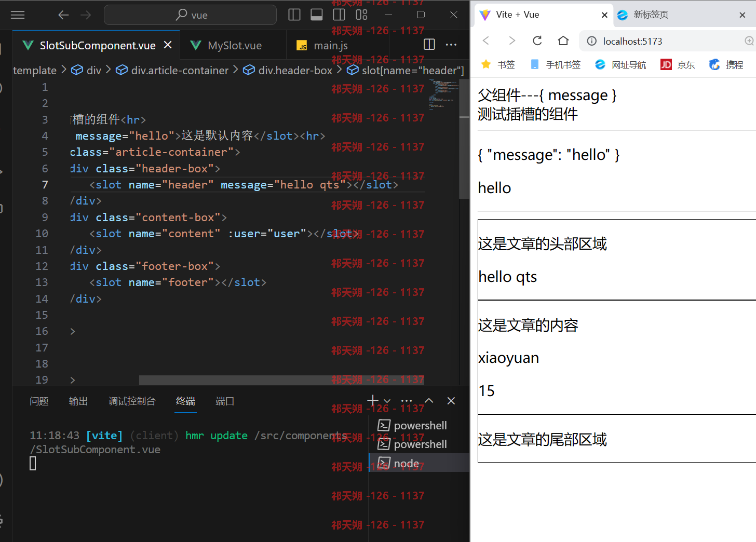
Task: Select the node terminal in the list
Action: (x=419, y=463)
